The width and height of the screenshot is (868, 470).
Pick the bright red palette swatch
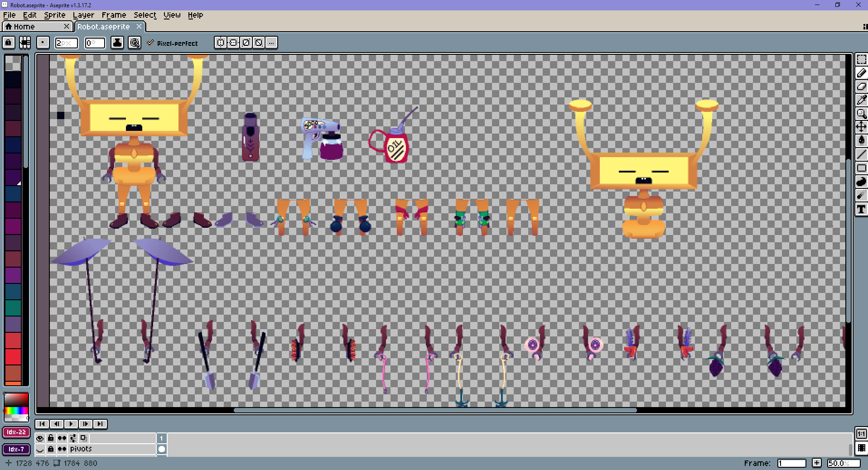tap(13, 357)
